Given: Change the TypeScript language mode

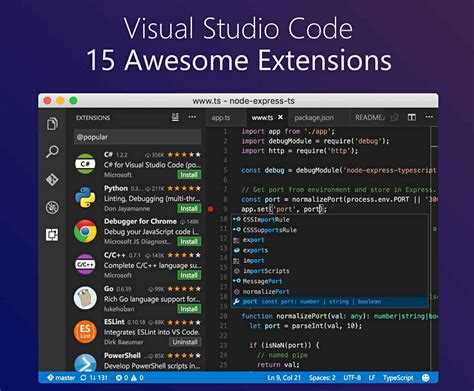Looking at the screenshot, I should (x=398, y=378).
